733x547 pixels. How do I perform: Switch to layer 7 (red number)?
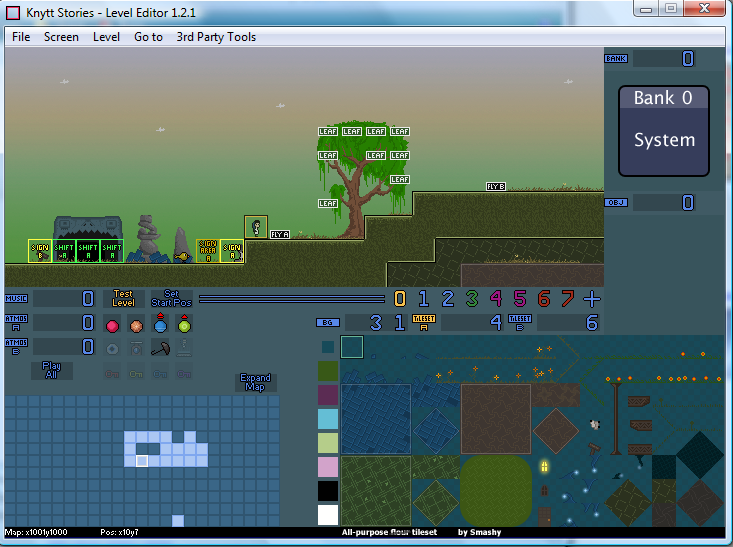tap(568, 298)
